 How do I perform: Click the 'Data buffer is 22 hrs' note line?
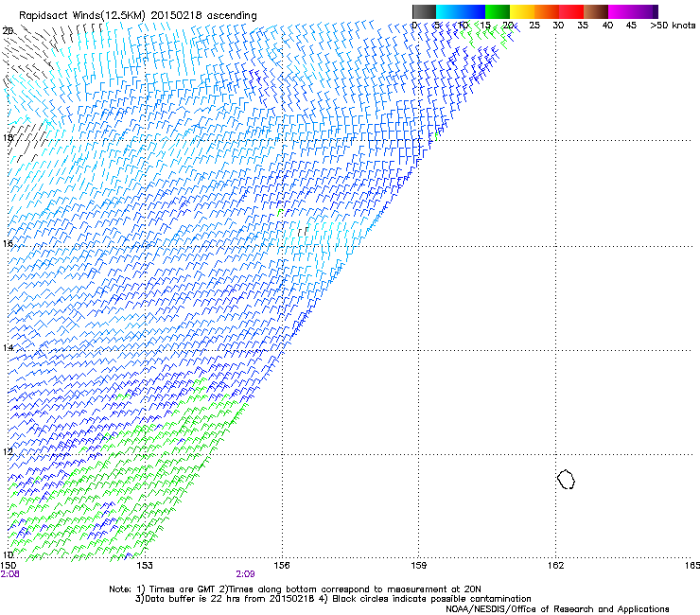[x=333, y=599]
